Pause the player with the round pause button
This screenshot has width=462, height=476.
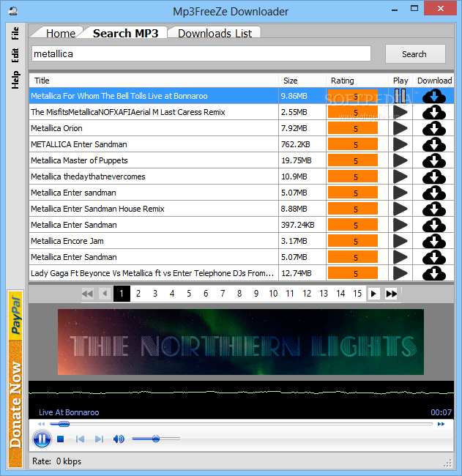point(42,439)
